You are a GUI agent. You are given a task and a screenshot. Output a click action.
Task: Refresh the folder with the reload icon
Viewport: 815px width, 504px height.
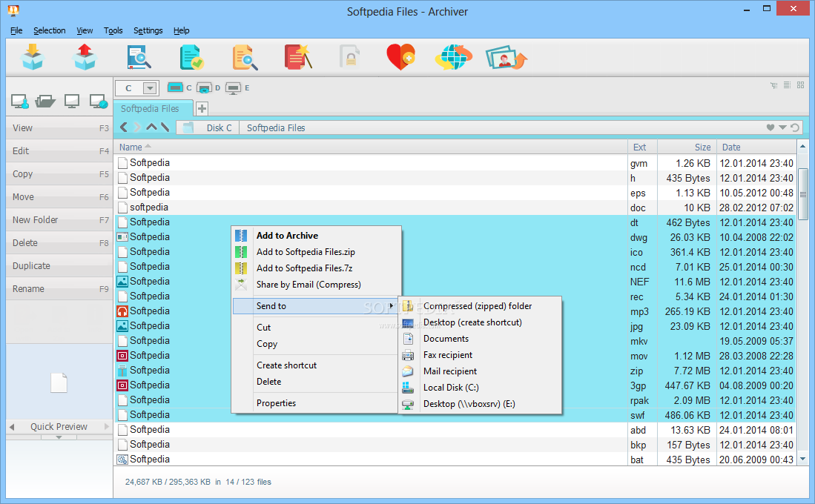795,127
